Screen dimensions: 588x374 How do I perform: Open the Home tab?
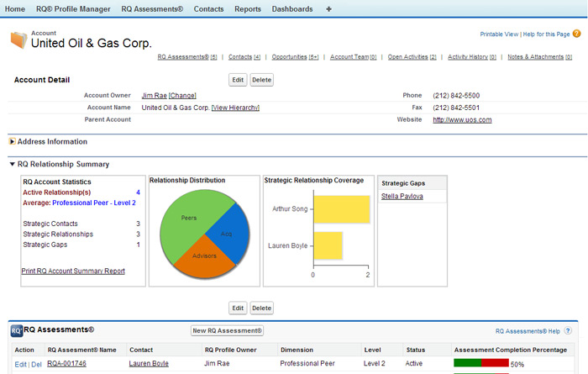15,9
